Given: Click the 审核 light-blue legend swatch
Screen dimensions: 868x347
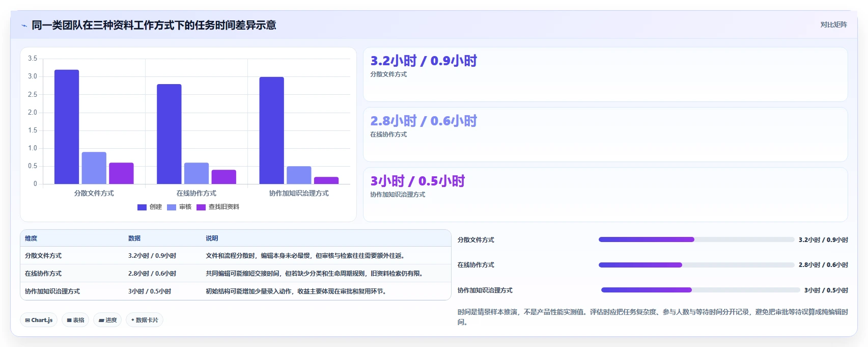Looking at the screenshot, I should (172, 207).
